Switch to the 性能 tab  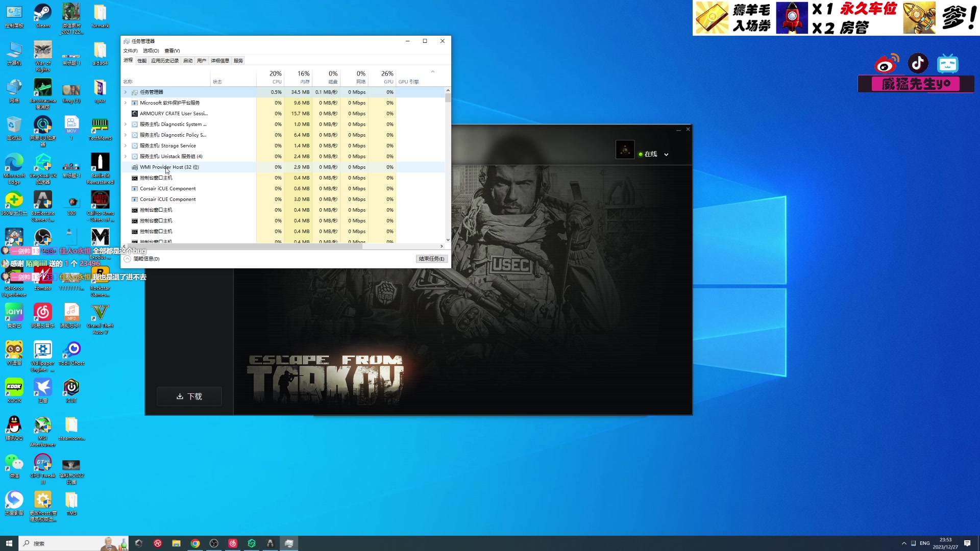[142, 61]
